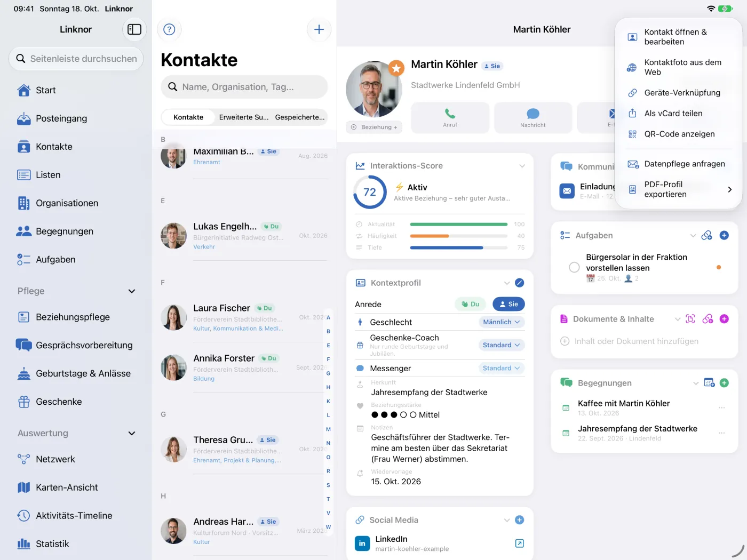Screen dimensions: 747x560
Task: Open the help question mark icon
Action: tap(169, 29)
